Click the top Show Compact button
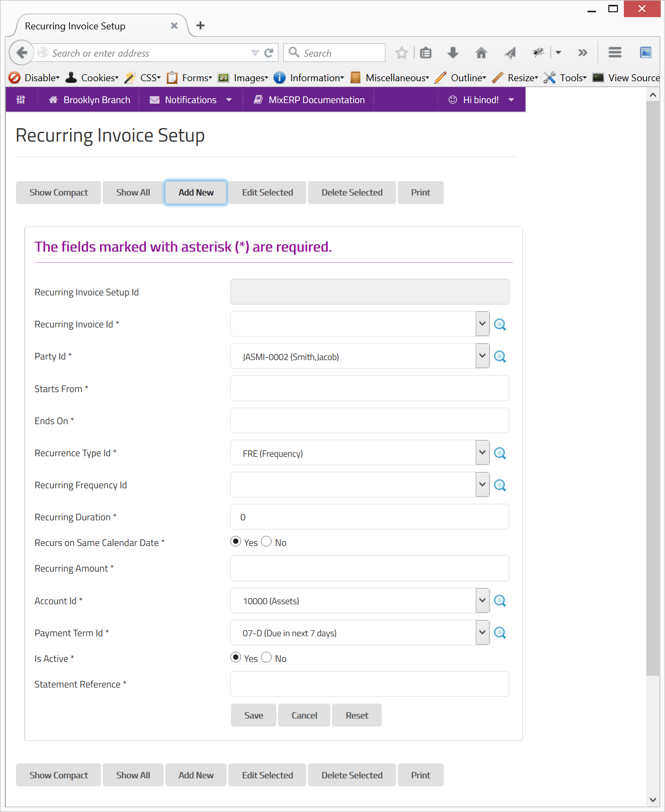This screenshot has height=812, width=665. pos(58,192)
